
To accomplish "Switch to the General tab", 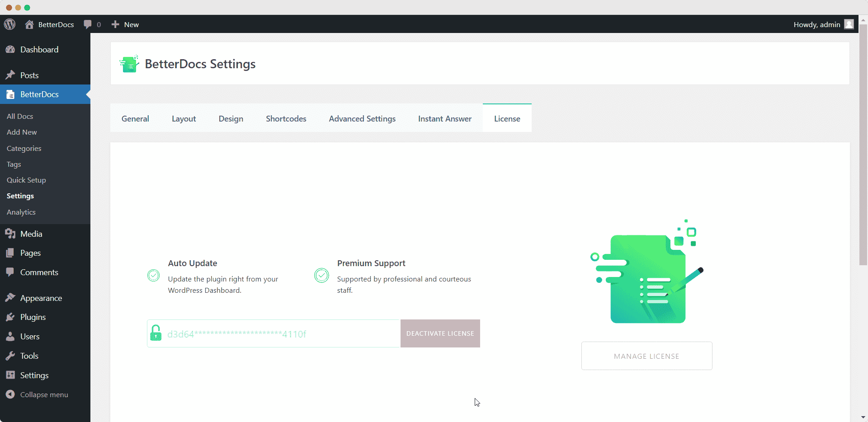I will [135, 118].
